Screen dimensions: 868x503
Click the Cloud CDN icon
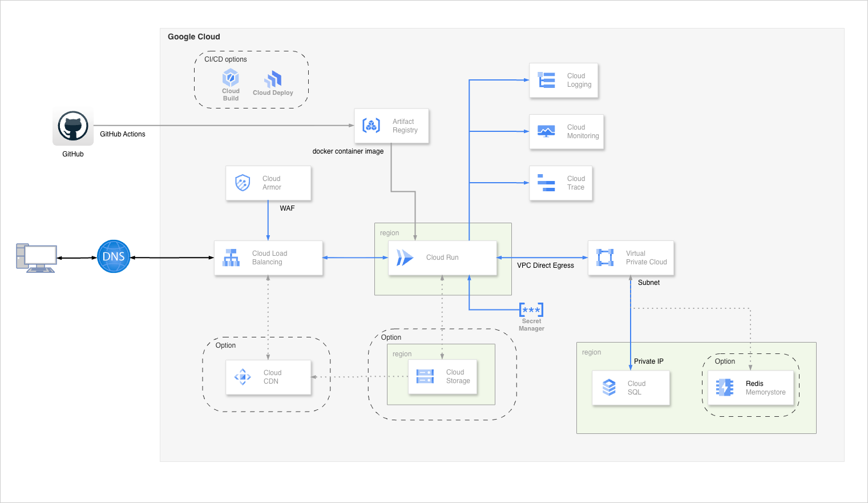(x=243, y=377)
